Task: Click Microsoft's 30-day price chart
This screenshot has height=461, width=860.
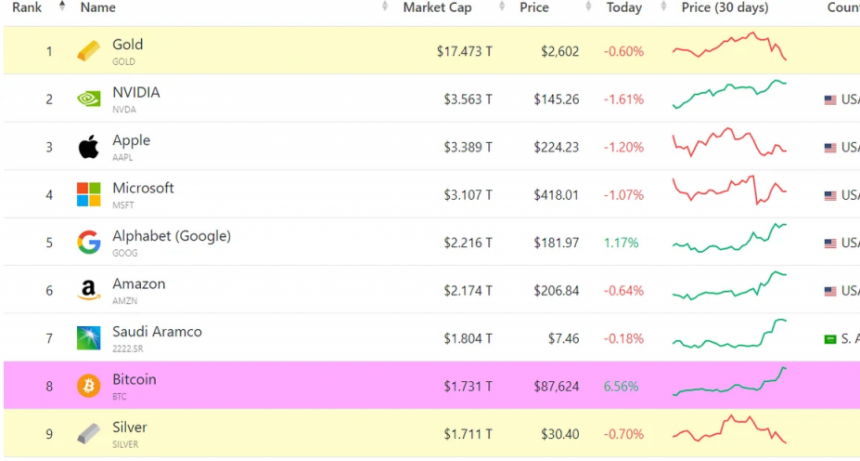Action: click(729, 190)
